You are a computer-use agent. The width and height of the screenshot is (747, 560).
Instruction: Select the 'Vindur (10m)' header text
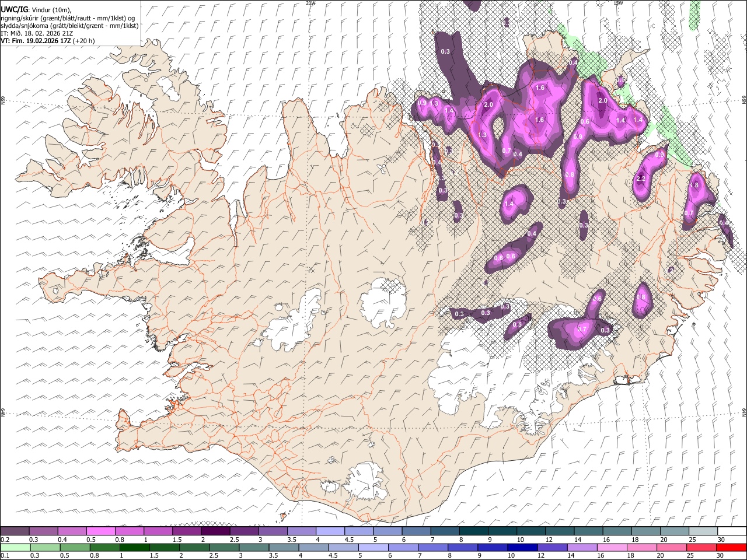(51, 10)
